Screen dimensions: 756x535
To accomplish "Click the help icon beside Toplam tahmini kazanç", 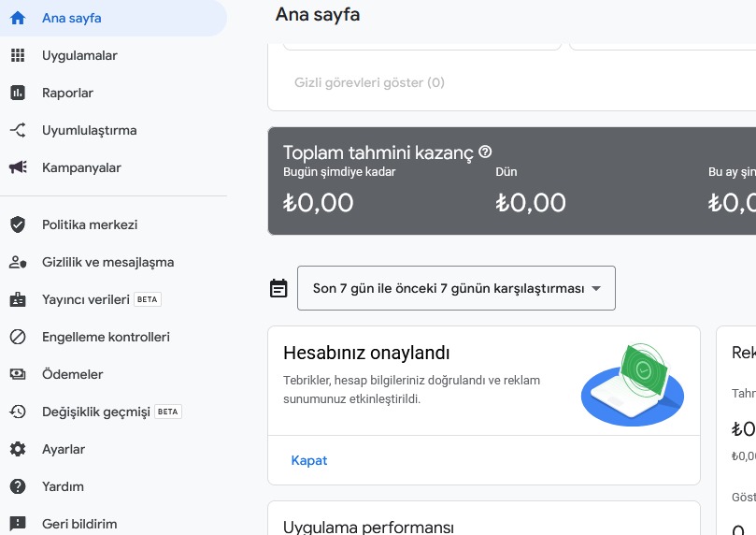I will click(x=485, y=152).
